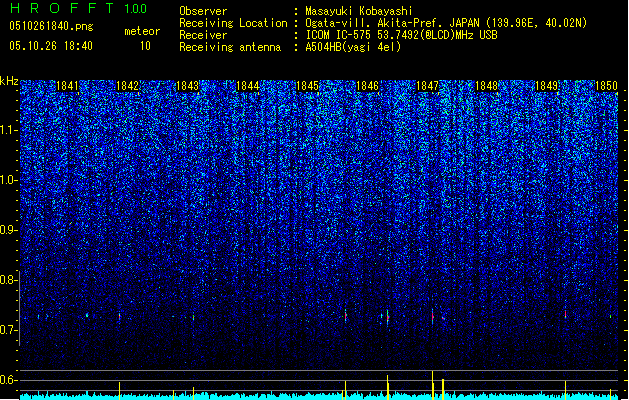Click the meteor echo at 1842
This screenshot has height=400, width=629.
click(x=120, y=317)
